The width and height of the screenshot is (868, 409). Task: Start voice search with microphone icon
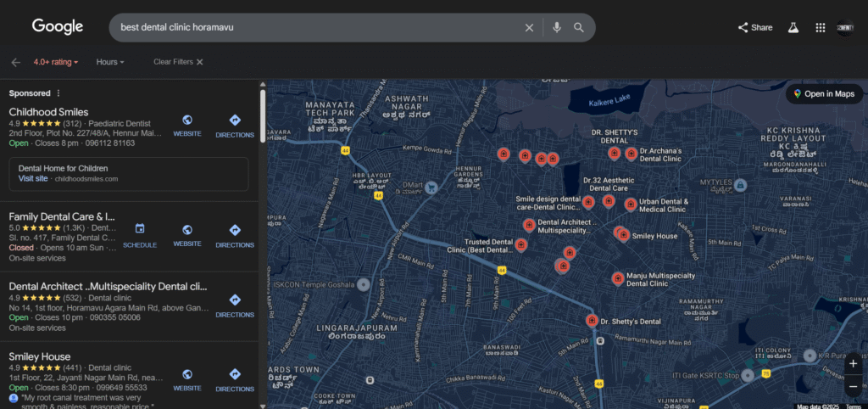[557, 27]
